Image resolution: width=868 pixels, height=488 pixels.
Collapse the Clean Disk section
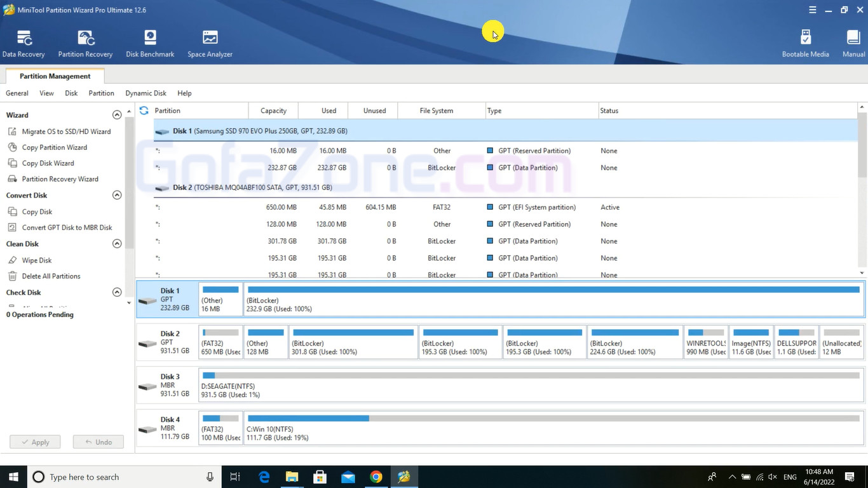[x=117, y=244]
